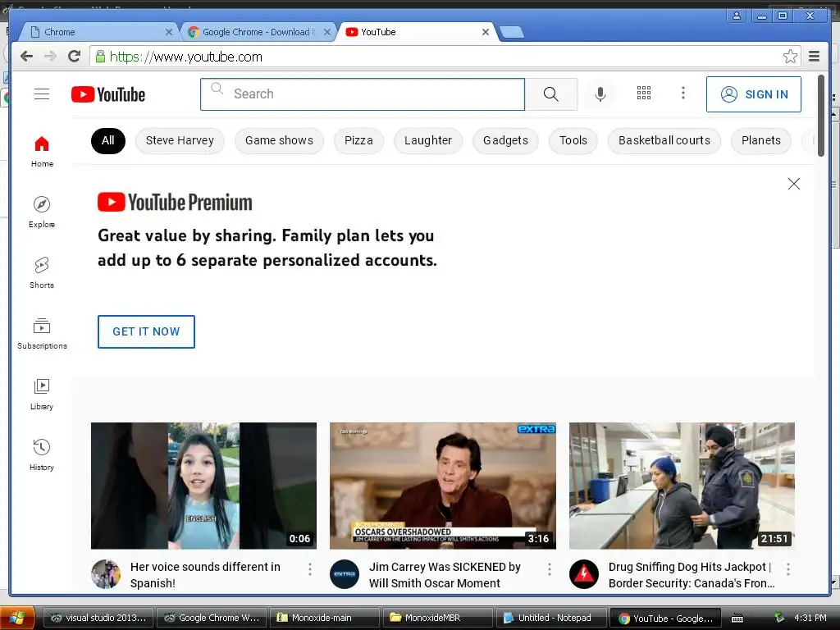This screenshot has width=840, height=630.
Task: Click the tray keyboard icon
Action: pyautogui.click(x=737, y=619)
